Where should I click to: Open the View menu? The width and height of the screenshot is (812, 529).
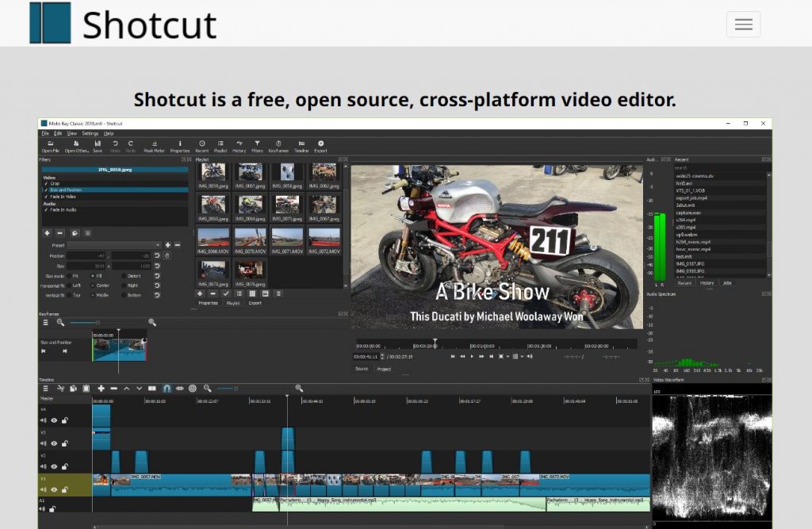click(71, 133)
